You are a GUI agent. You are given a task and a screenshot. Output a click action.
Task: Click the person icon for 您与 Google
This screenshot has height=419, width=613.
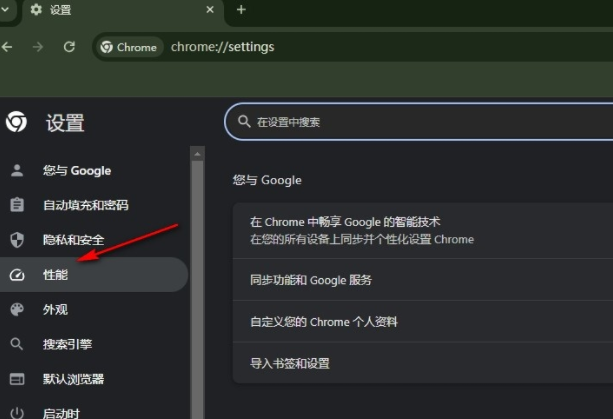coord(17,170)
